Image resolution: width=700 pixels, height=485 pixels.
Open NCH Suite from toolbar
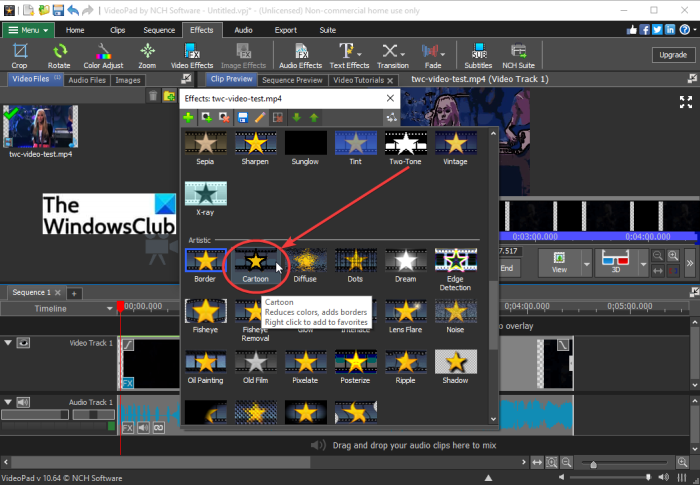coord(518,56)
